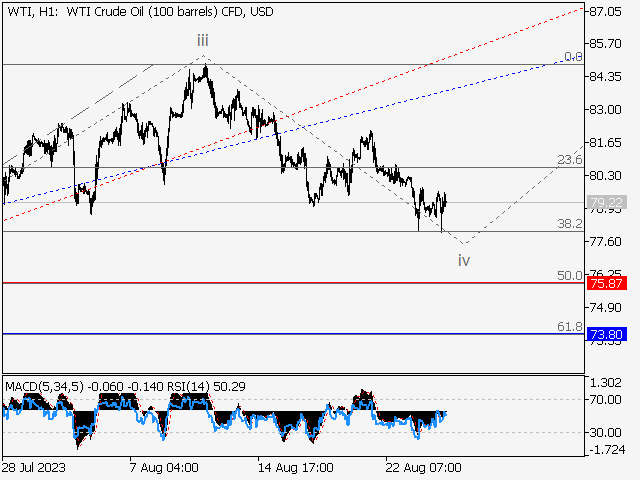Click the 80.30 price scale value
The image size is (640, 480).
(606, 176)
